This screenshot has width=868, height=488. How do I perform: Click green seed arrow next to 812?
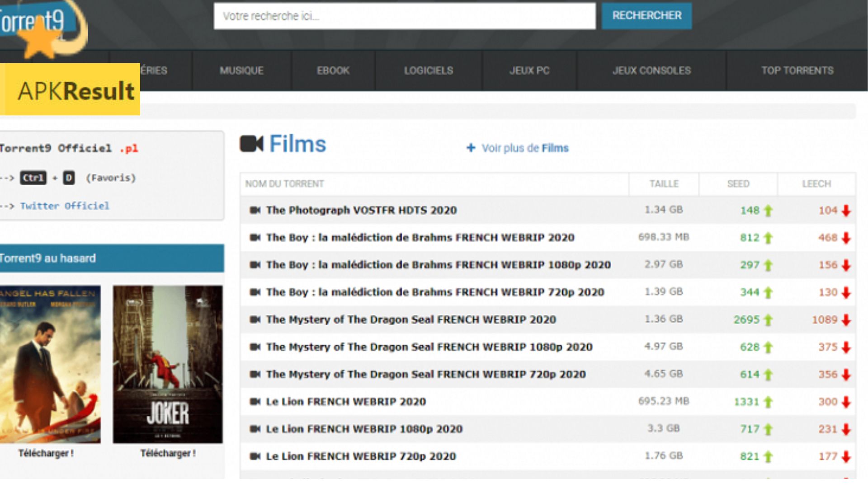tap(768, 238)
